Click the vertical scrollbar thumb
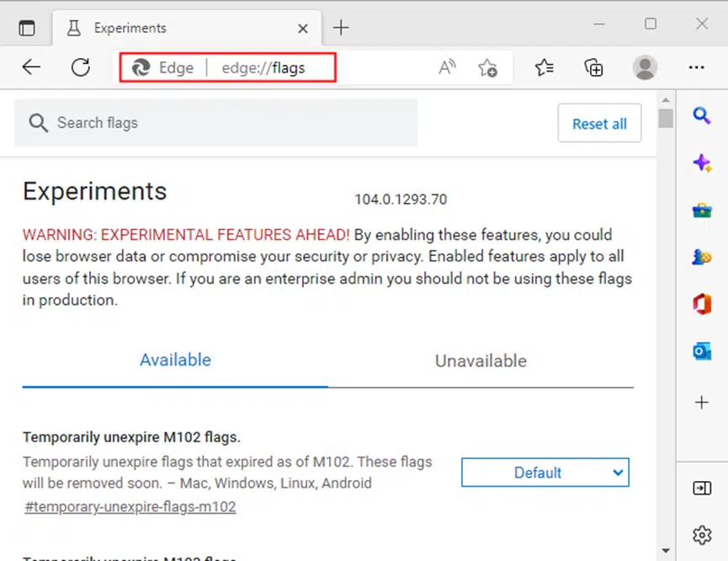 (x=666, y=118)
